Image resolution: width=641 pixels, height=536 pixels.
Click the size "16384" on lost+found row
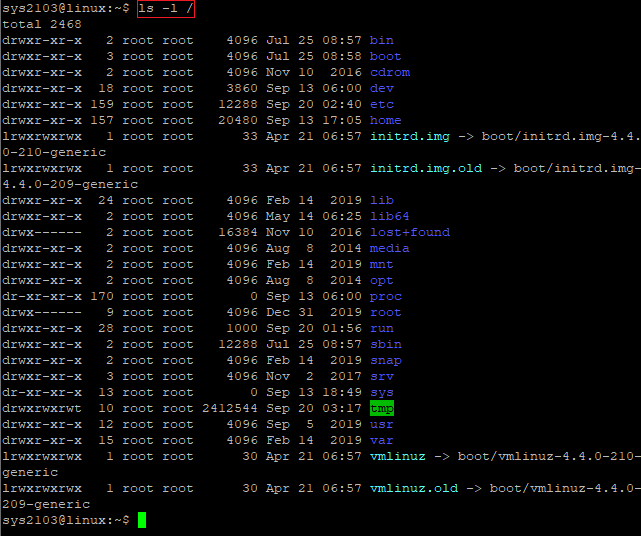(x=238, y=232)
